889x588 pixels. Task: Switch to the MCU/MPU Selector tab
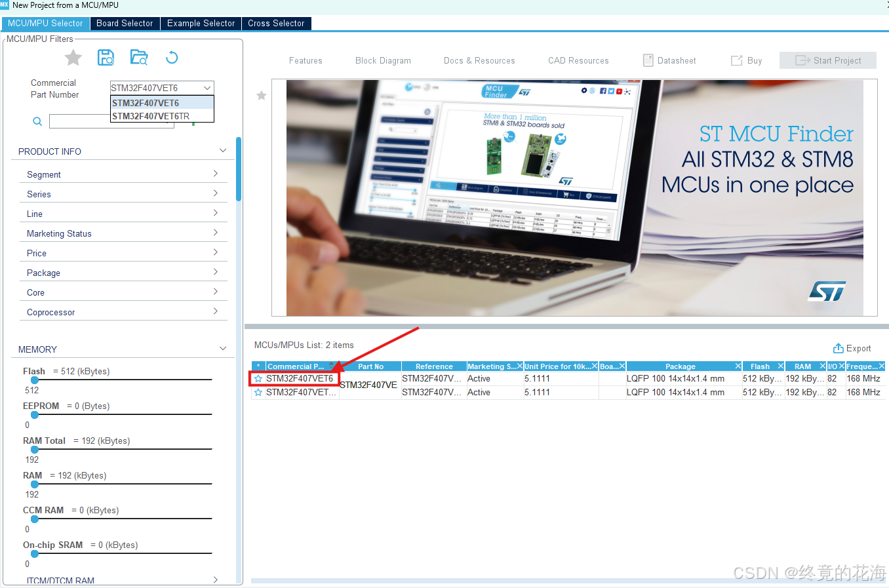point(45,23)
